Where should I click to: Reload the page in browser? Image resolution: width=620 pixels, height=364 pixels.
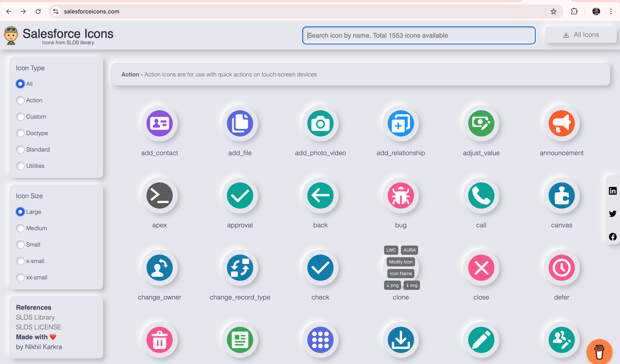pyautogui.click(x=38, y=11)
